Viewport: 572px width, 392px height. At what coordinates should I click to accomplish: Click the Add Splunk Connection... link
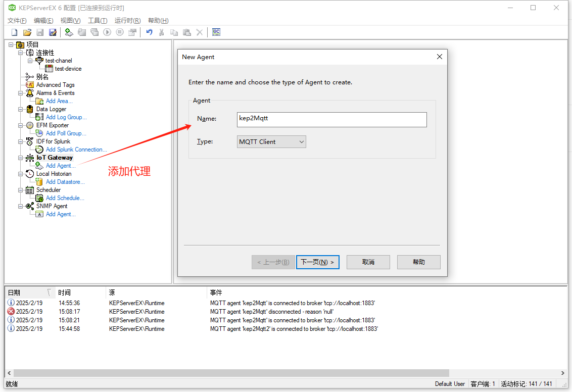pos(76,150)
